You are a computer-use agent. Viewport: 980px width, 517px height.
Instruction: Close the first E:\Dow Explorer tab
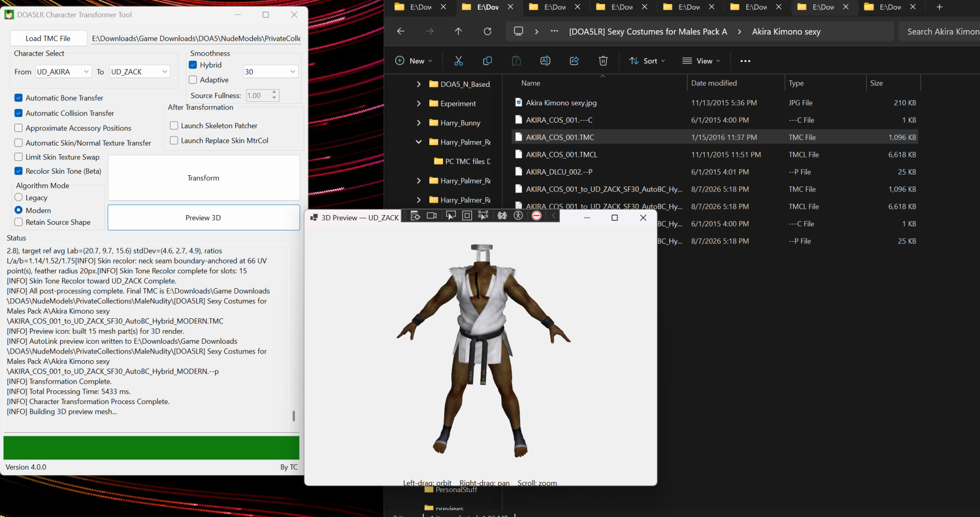tap(443, 7)
